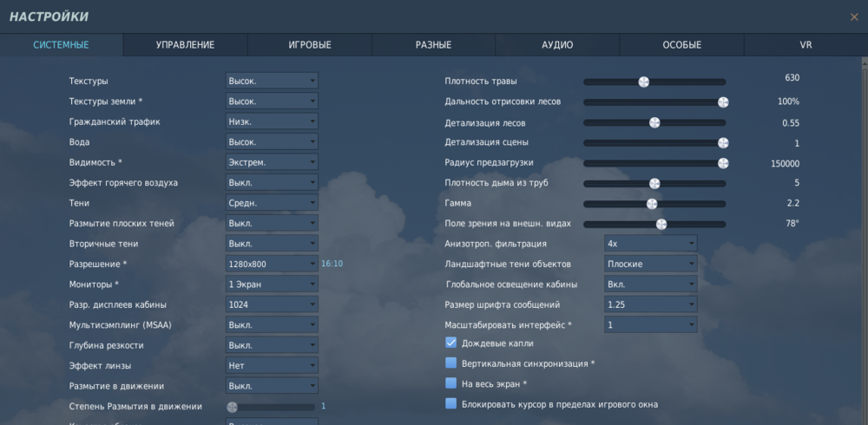This screenshot has width=868, height=425.
Task: Click the 100% forest draw distance value
Action: (x=789, y=101)
